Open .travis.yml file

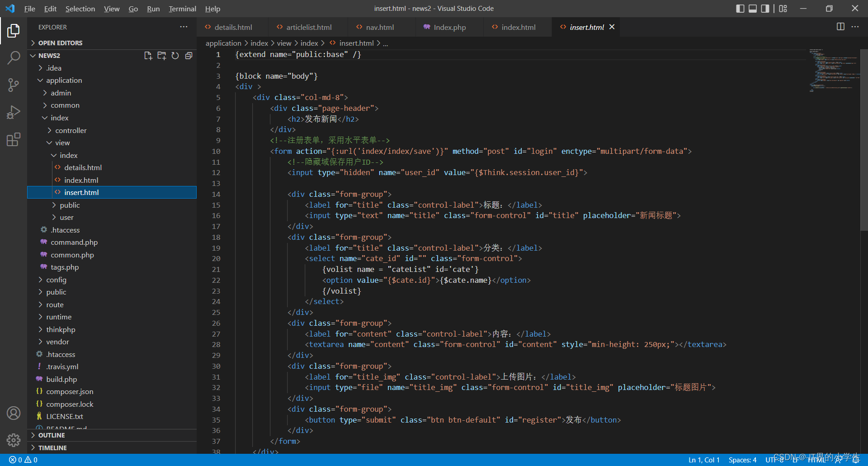112,366
